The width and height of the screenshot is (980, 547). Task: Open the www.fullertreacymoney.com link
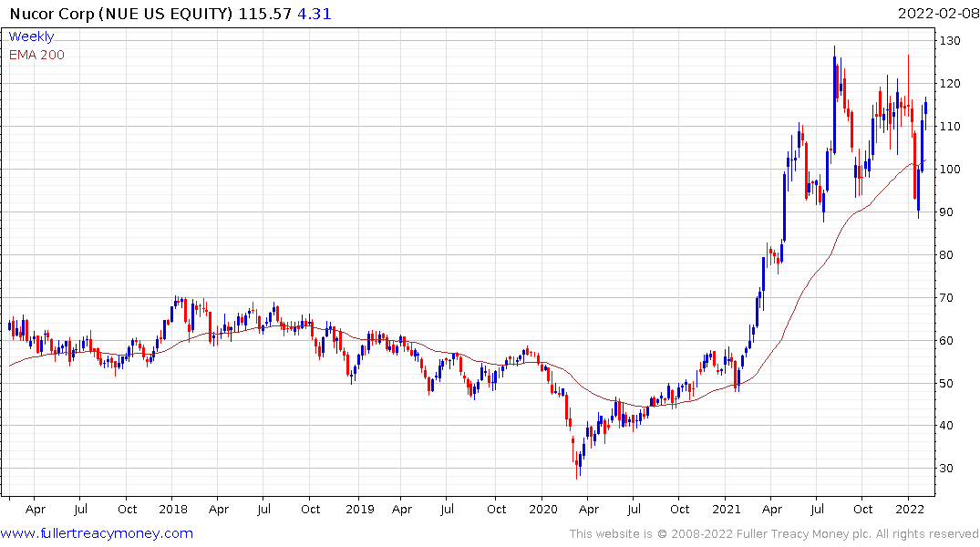pos(97,533)
